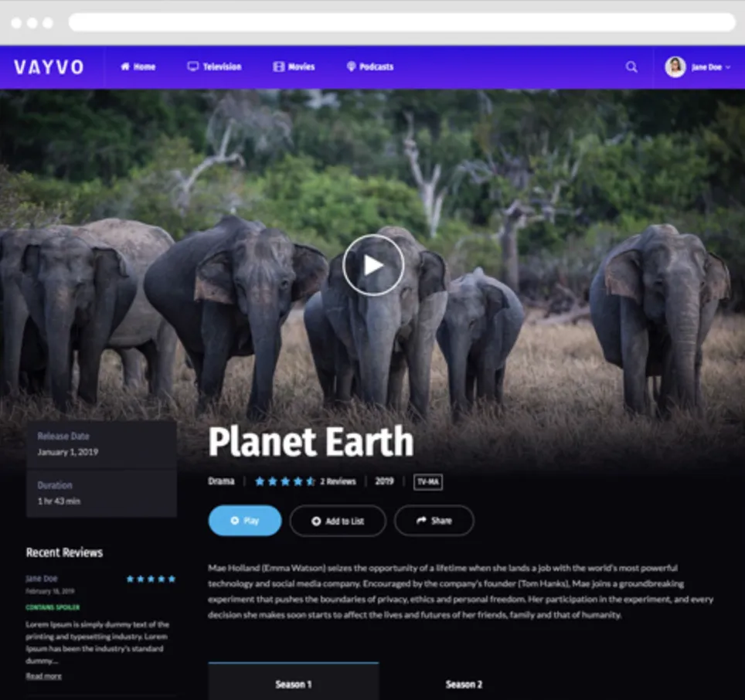Screen dimensions: 745x700
Task: Switch to the Season 2 tab
Action: coord(464,684)
